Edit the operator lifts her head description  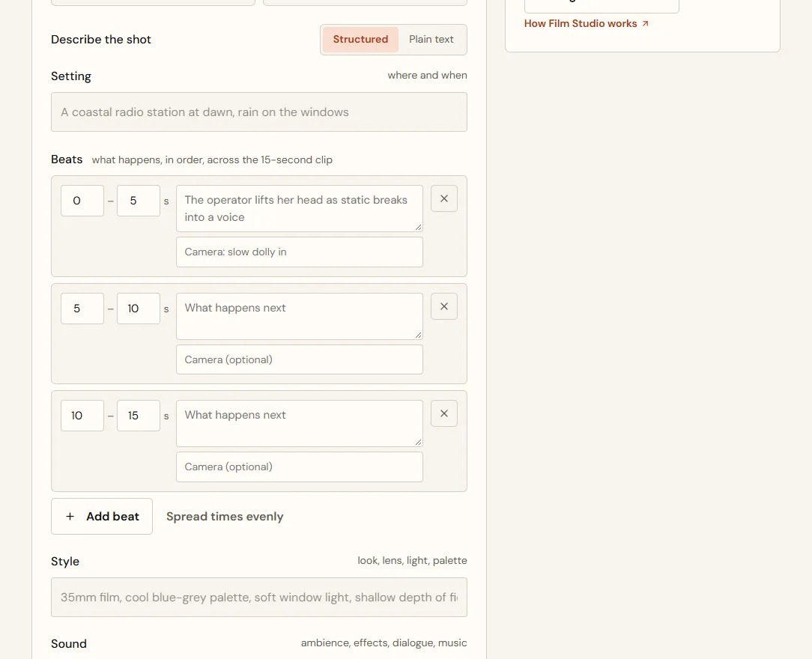coord(300,209)
